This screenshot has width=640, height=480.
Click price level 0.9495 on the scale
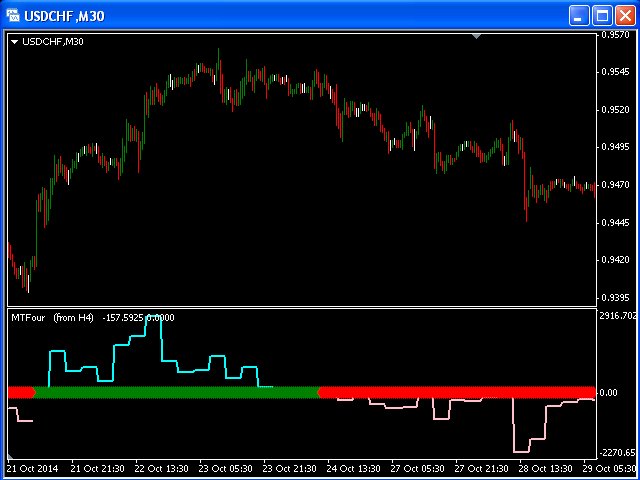click(x=616, y=147)
